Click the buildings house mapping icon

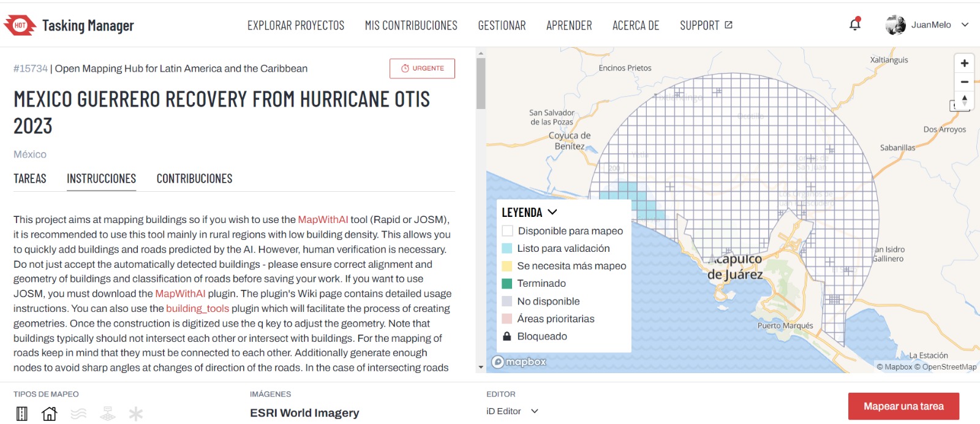point(49,414)
